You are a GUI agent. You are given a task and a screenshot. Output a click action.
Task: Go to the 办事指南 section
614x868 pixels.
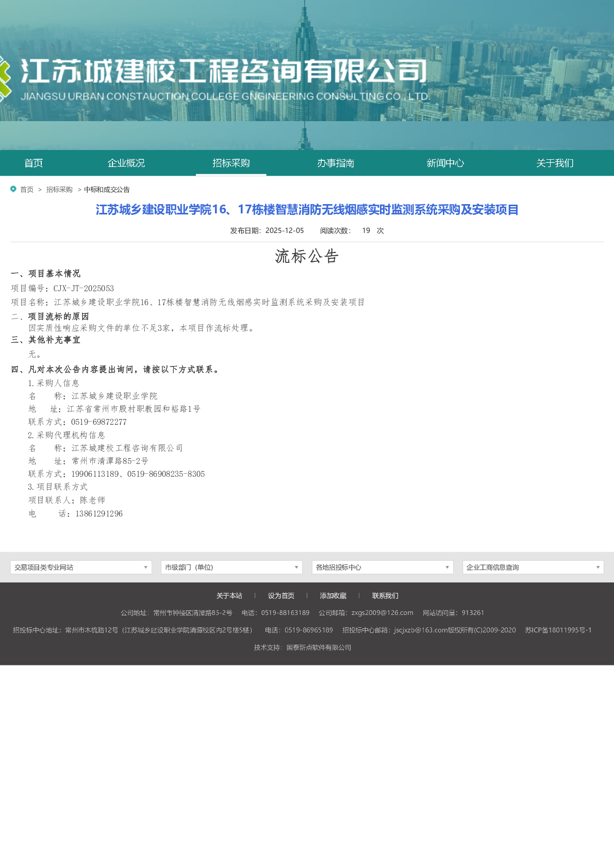(x=336, y=163)
